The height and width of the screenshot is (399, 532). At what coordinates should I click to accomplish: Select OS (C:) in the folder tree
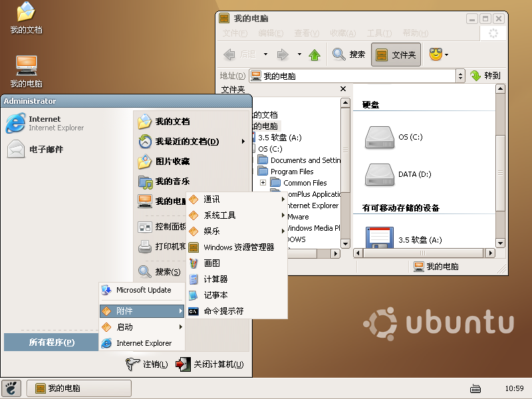(270, 148)
